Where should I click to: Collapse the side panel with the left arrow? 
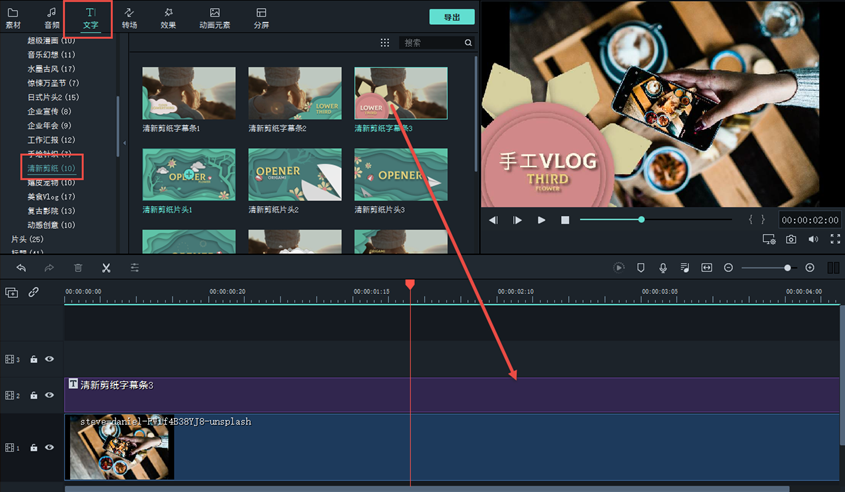click(125, 144)
